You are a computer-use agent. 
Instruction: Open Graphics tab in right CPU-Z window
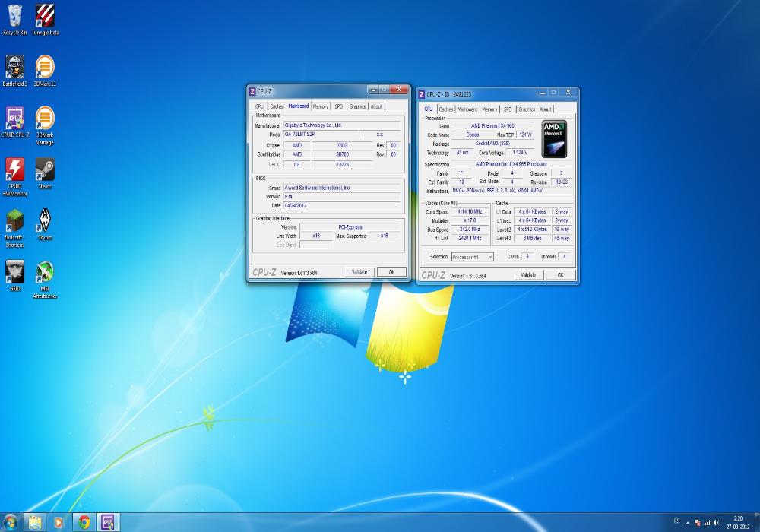[527, 109]
